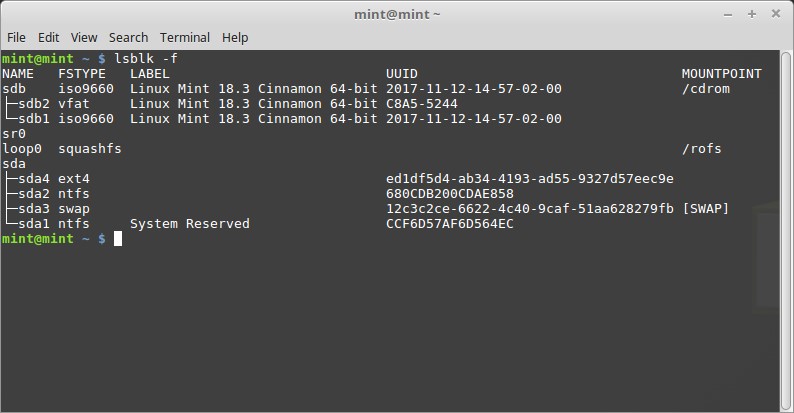
Task: Close the terminal window
Action: [775, 14]
